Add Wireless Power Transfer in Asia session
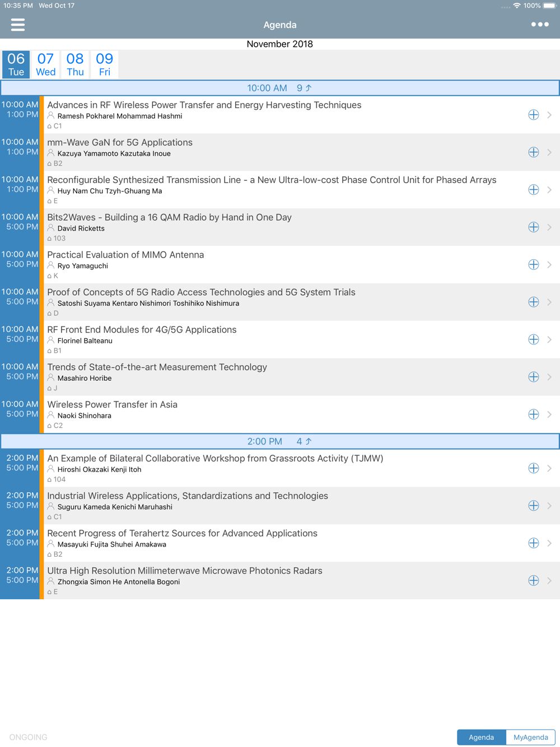This screenshot has height=747, width=560. click(x=534, y=415)
